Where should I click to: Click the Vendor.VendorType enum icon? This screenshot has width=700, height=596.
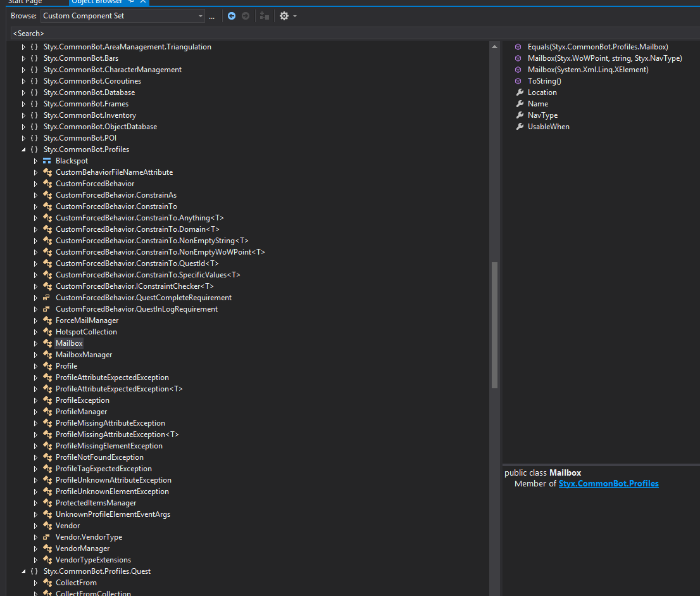pyautogui.click(x=46, y=537)
